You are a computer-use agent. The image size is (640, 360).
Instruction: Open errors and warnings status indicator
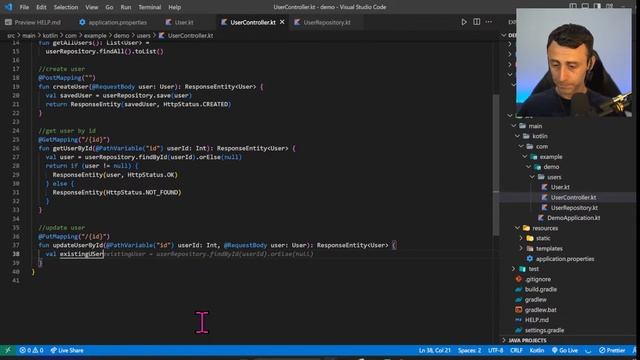(31, 350)
